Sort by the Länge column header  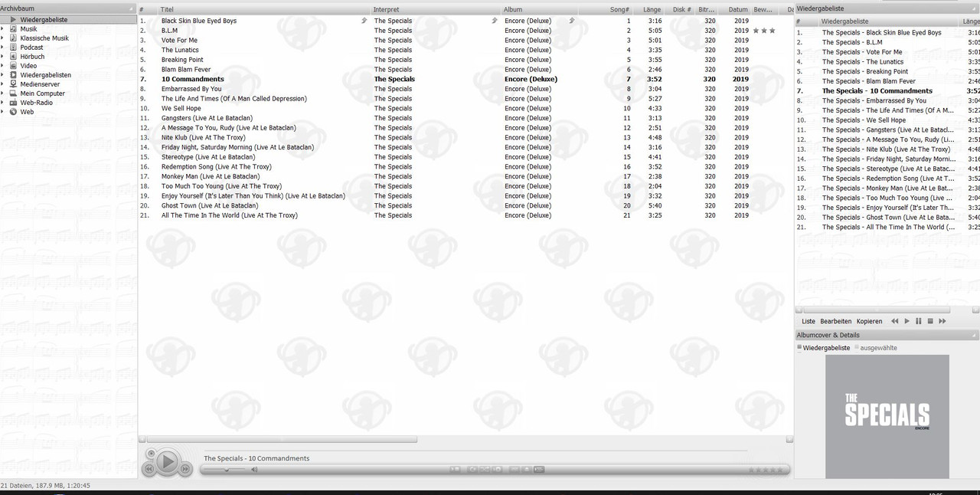click(650, 9)
